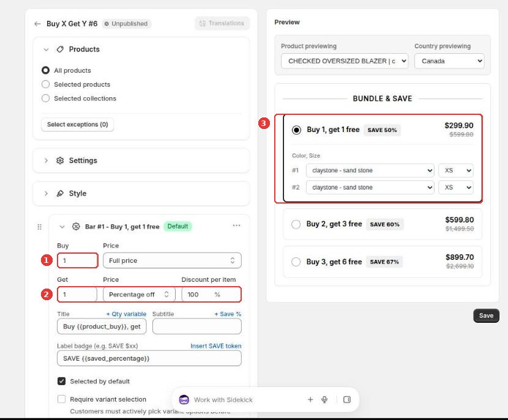Click the BUNDLE & SAVE heading
The width and height of the screenshot is (508, 420).
[383, 98]
